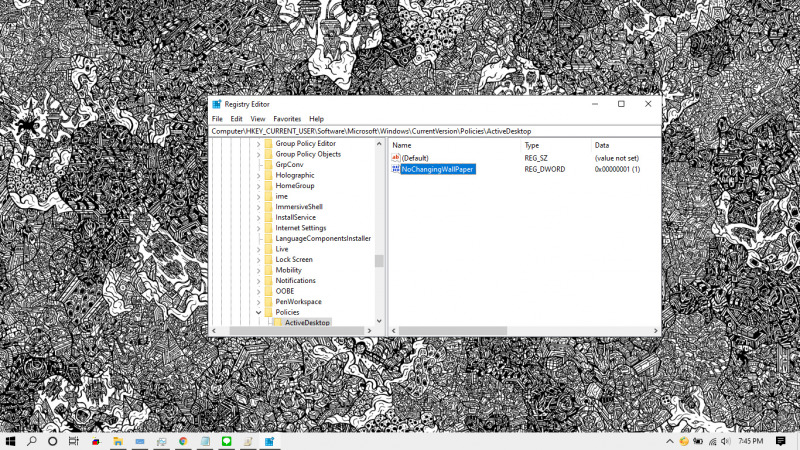
Task: Collapse the Policies key
Action: (258, 312)
